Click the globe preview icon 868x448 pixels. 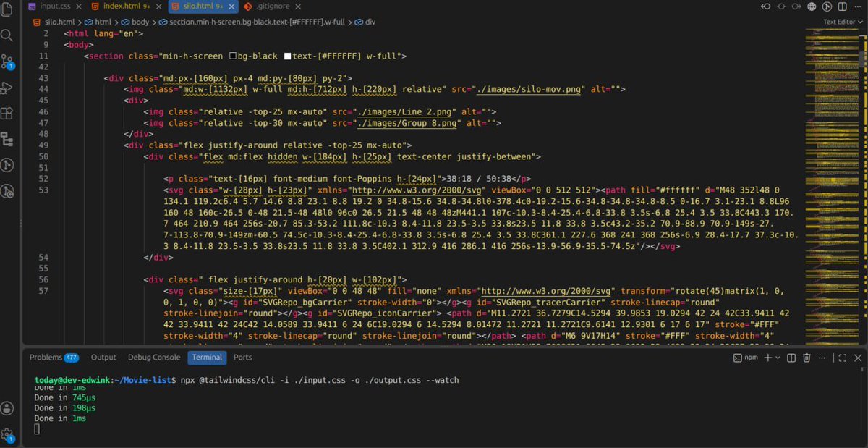click(812, 7)
